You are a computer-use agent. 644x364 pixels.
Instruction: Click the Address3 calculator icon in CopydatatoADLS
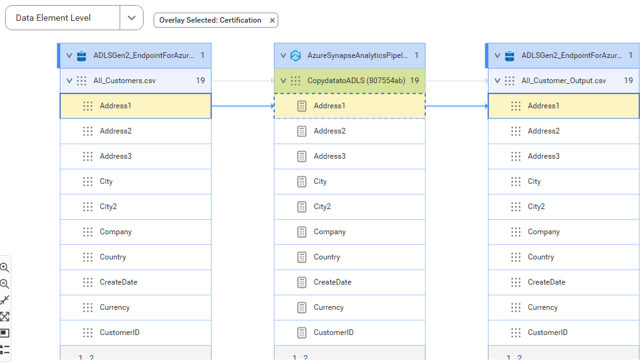302,157
